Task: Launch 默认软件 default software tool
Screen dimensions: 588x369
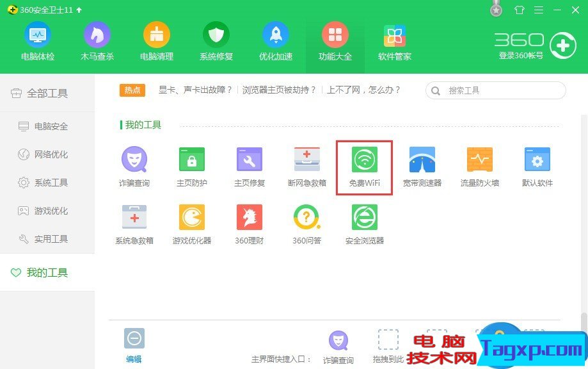Action: click(537, 167)
